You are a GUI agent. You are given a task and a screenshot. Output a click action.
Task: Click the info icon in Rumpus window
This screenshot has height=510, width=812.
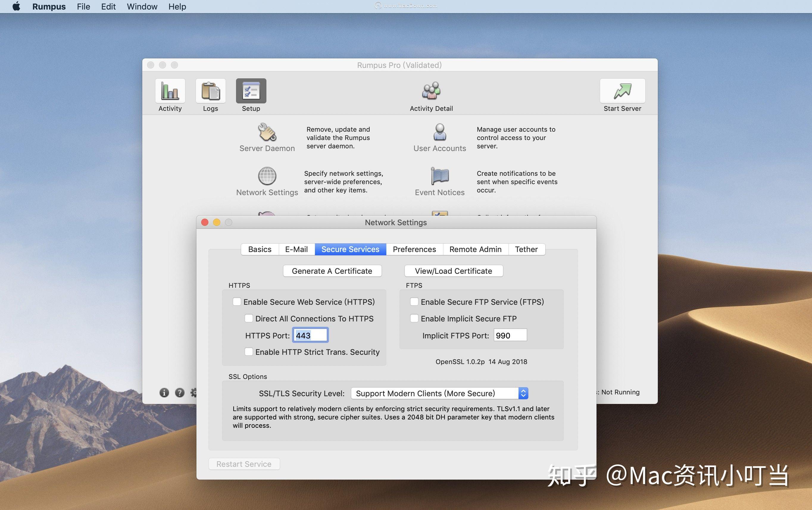point(164,393)
